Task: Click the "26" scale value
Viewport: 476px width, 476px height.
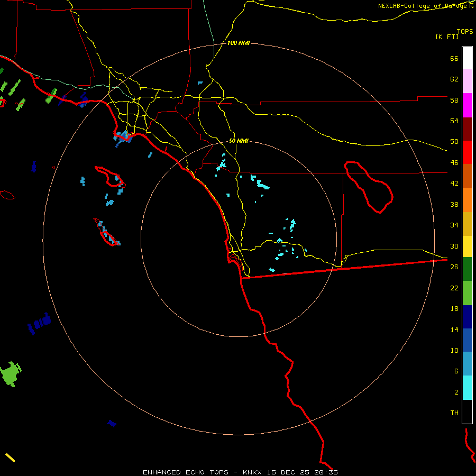Action: pyautogui.click(x=454, y=267)
